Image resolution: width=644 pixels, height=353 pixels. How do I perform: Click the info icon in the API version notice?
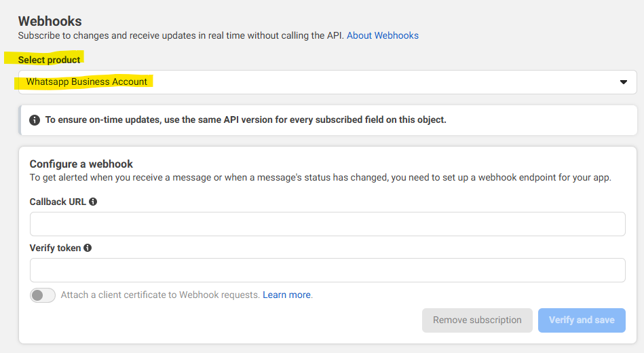(x=35, y=120)
